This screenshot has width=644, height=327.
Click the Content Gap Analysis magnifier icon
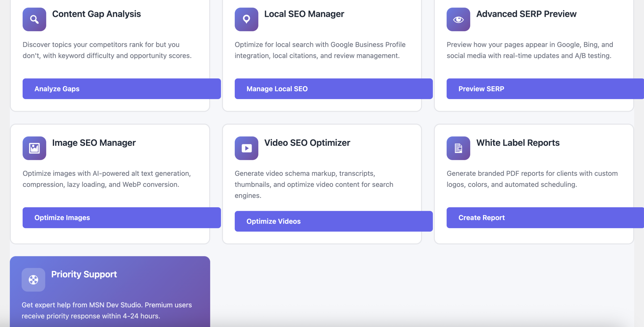click(x=34, y=19)
